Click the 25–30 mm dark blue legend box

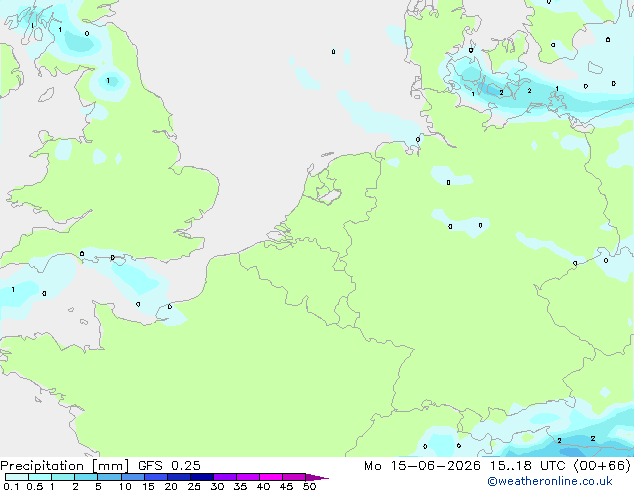[202, 477]
